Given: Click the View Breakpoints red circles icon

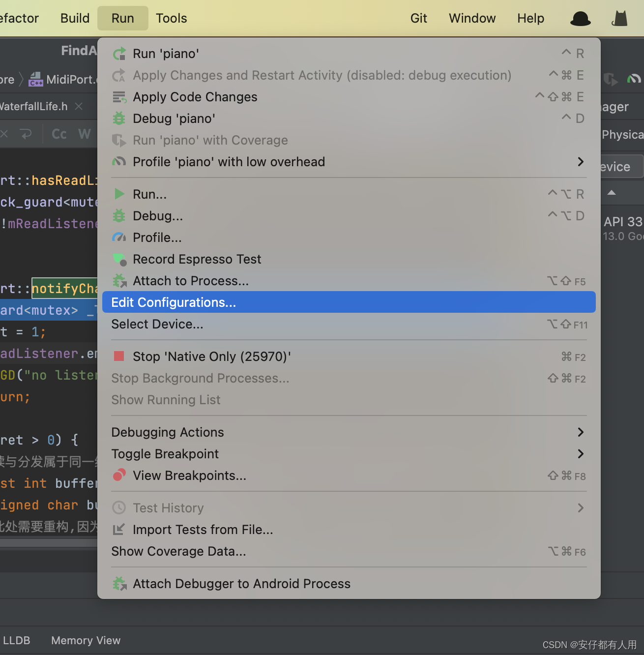Looking at the screenshot, I should (x=119, y=476).
